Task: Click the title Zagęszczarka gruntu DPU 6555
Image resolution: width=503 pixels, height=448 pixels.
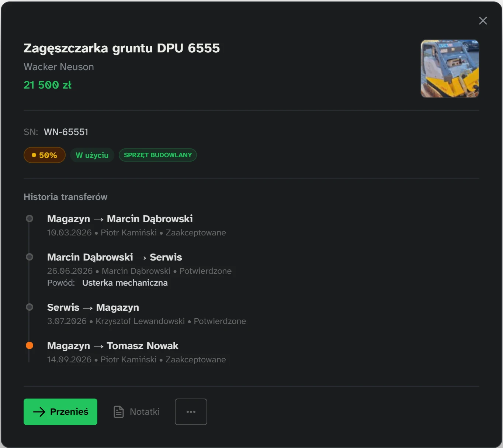Action: pyautogui.click(x=122, y=48)
